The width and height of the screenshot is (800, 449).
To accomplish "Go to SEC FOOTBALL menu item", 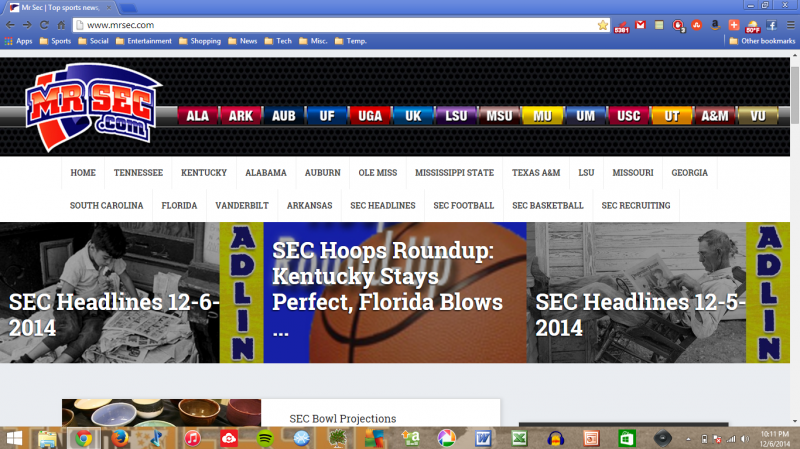I will click(x=464, y=206).
